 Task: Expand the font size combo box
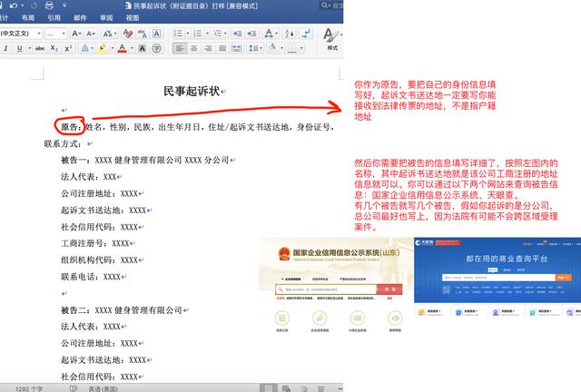pos(64,34)
